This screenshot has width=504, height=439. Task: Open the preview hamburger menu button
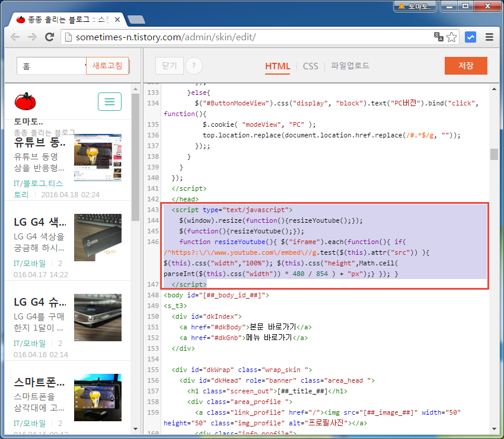tap(110, 101)
